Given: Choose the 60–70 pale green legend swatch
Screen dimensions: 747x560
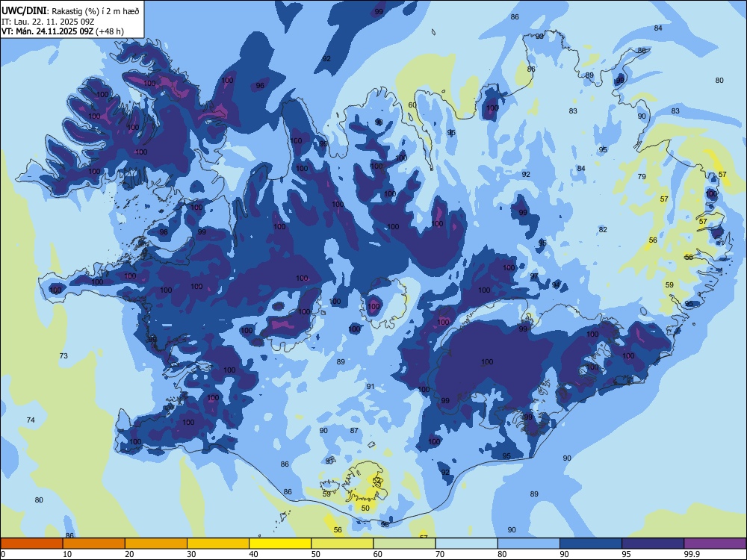Looking at the screenshot, I should click(x=404, y=544).
